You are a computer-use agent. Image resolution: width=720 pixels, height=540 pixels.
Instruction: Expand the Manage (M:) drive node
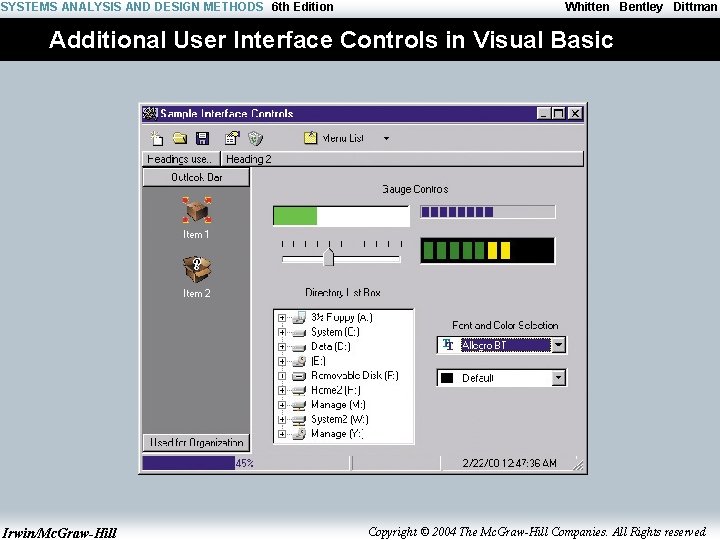pos(282,405)
